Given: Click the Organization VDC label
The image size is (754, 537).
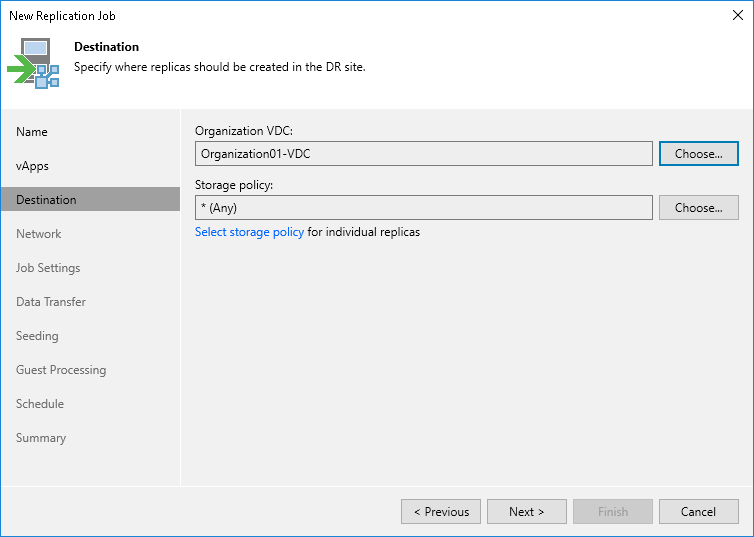Looking at the screenshot, I should [244, 131].
